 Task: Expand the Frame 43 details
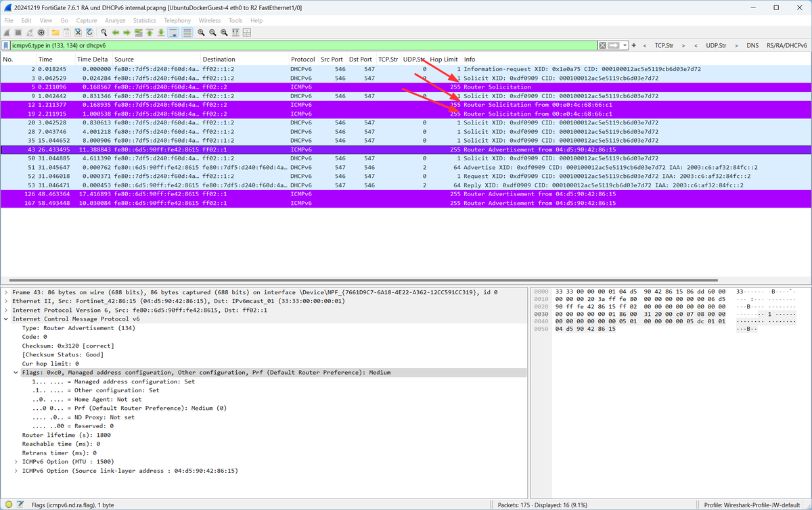pyautogui.click(x=7, y=292)
